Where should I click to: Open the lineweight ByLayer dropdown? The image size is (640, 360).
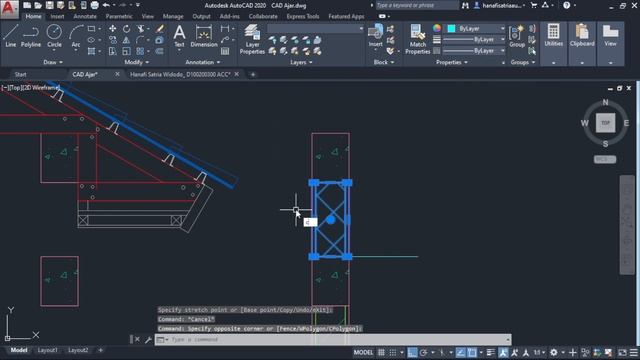pos(473,40)
